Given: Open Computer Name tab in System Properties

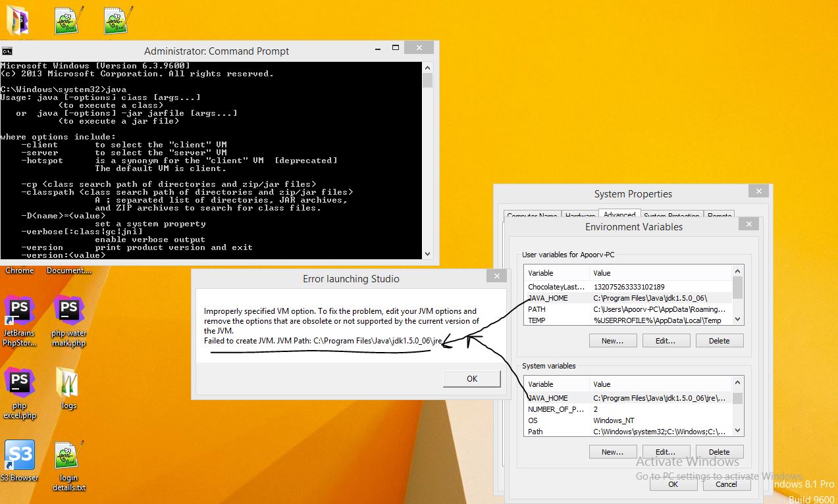Looking at the screenshot, I should tap(532, 216).
